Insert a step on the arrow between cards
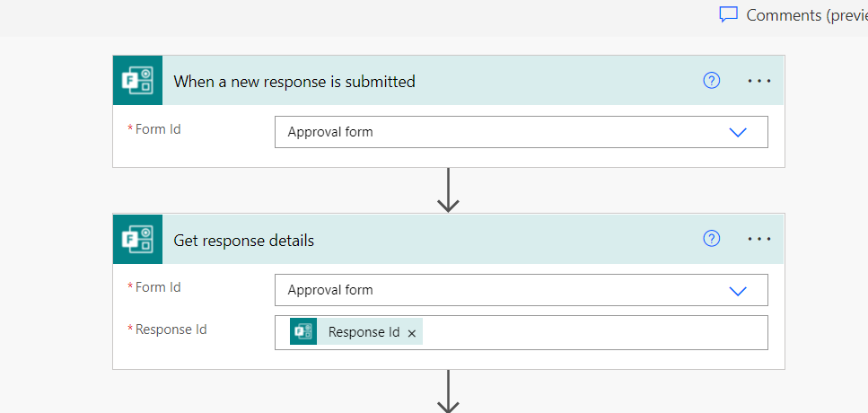The image size is (868, 413). pyautogui.click(x=448, y=190)
